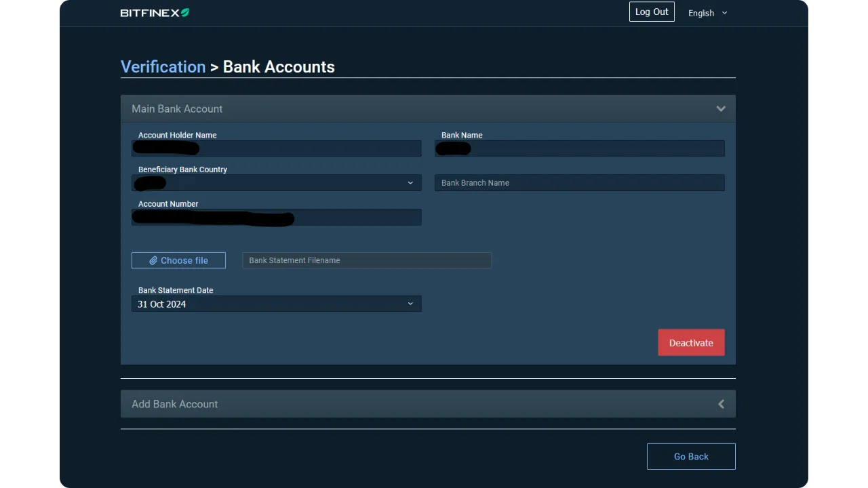The image size is (868, 488).
Task: Click the chevron next to English
Action: 724,13
